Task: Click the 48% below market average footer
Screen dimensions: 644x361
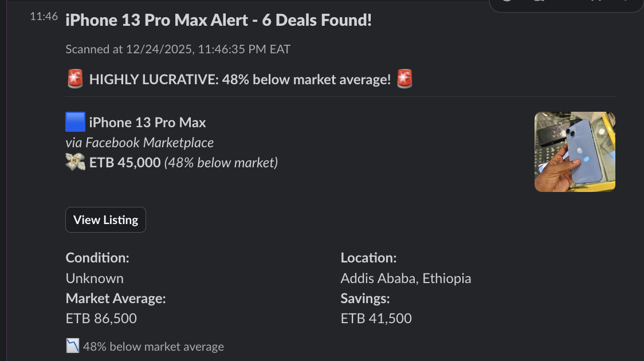Action: click(154, 346)
